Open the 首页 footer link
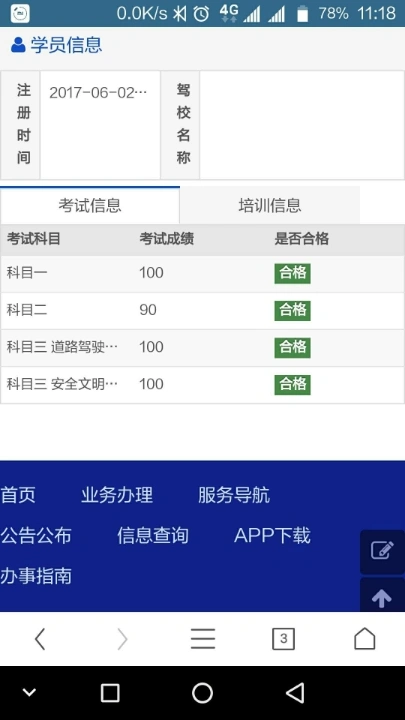The width and height of the screenshot is (405, 720). 18,495
